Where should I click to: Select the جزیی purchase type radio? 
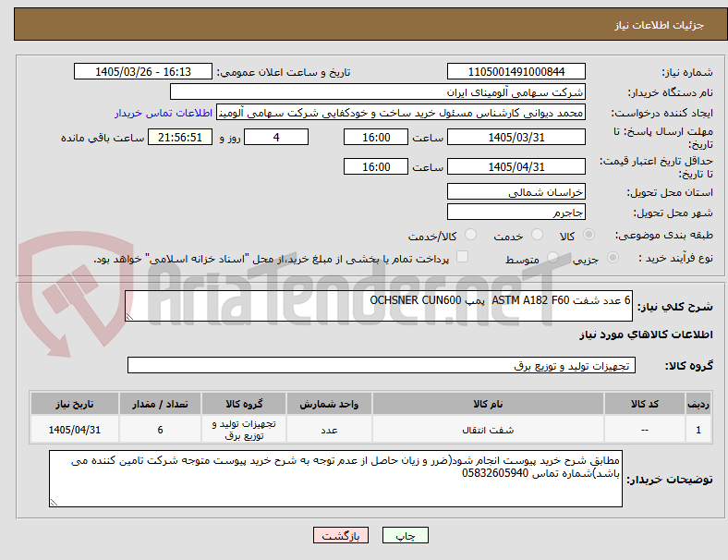pos(613,258)
